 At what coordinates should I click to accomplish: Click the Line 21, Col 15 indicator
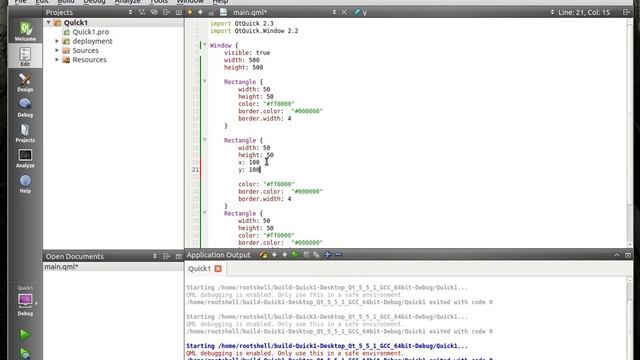[x=584, y=12]
